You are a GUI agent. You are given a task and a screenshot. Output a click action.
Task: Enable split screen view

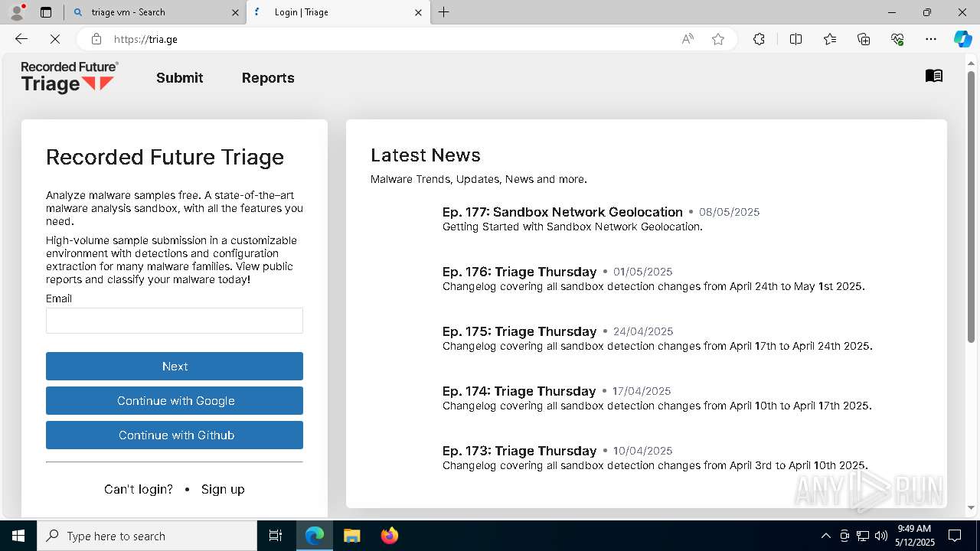(795, 39)
